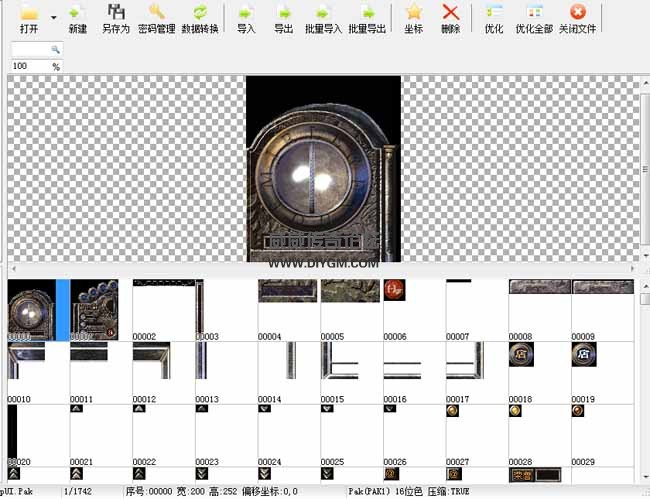Run 优化 optimize

coord(494,19)
